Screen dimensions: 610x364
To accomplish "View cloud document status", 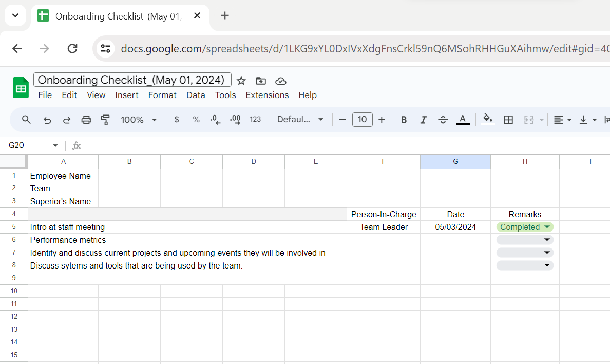I will (280, 81).
